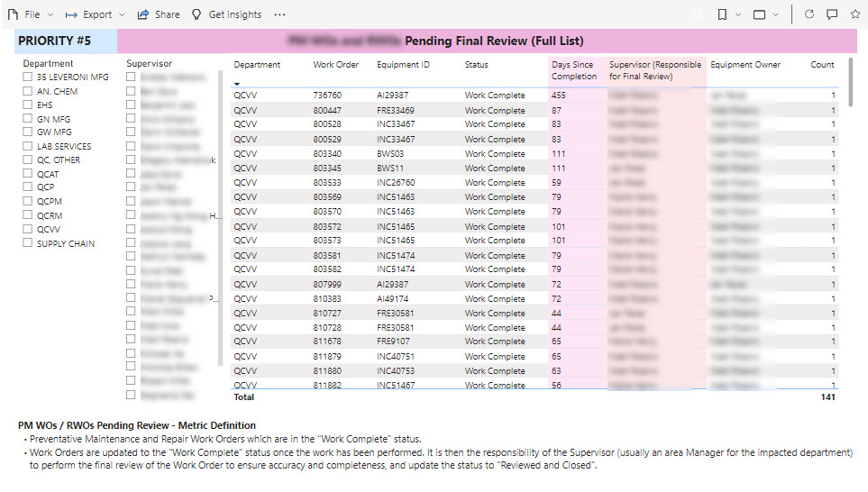Click the bookmark icon in toolbar
868x492 pixels.
(722, 14)
